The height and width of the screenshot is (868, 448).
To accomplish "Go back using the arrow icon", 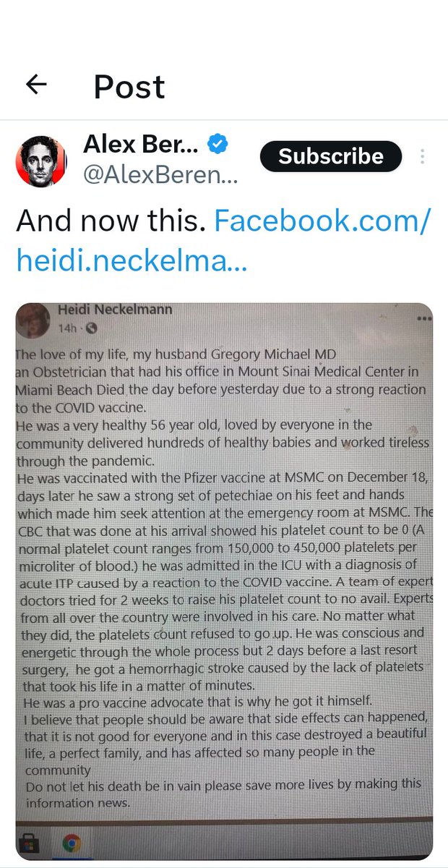I will (x=36, y=85).
